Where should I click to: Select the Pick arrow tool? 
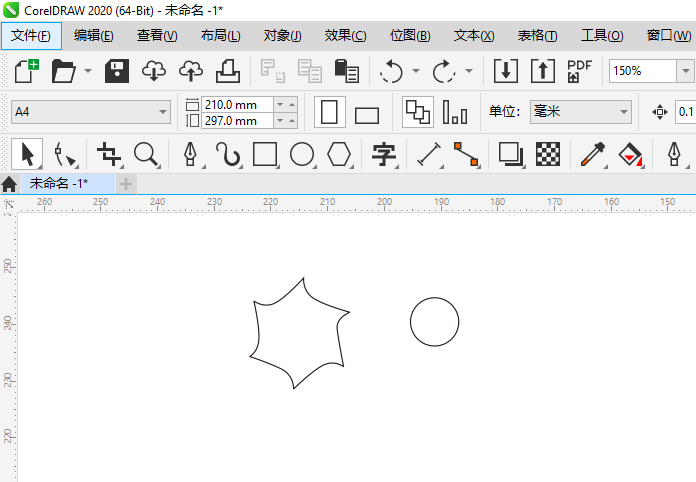tap(27, 154)
